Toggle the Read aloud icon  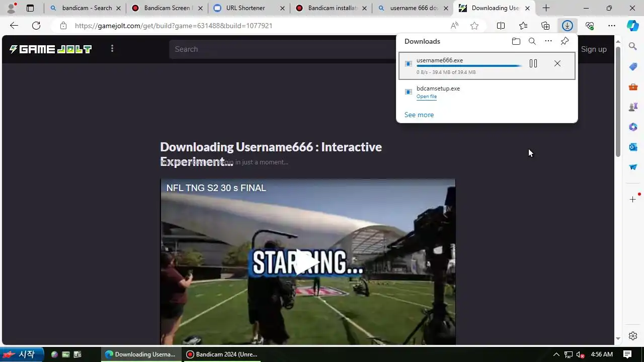coord(455,26)
